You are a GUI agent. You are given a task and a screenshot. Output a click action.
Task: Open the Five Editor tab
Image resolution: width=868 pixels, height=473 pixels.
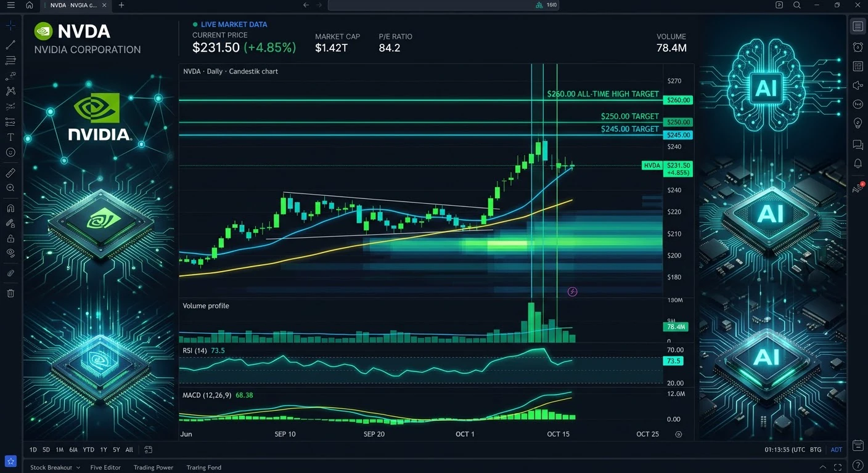tap(105, 467)
